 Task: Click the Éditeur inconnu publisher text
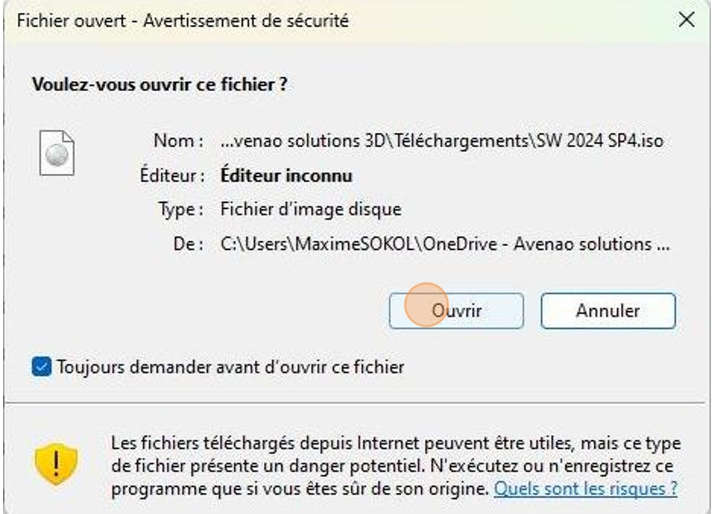[287, 176]
